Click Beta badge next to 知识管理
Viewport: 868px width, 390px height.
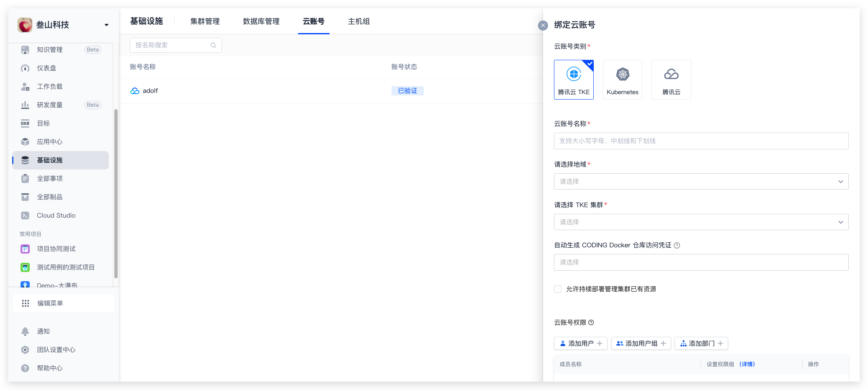pos(93,50)
